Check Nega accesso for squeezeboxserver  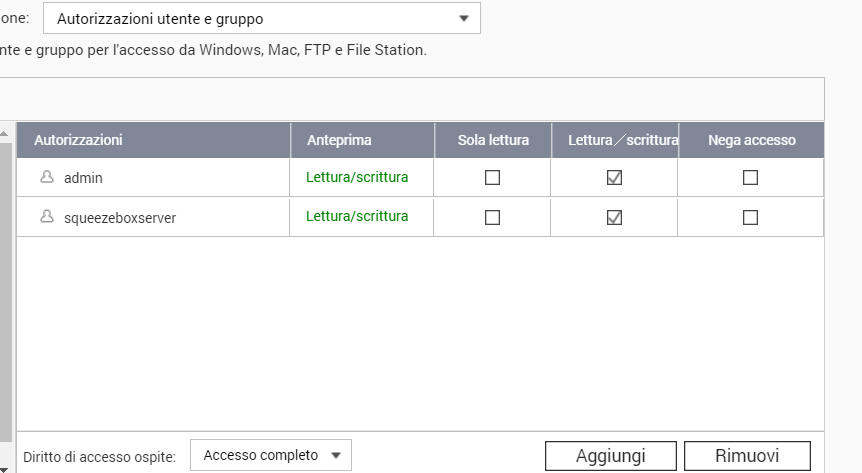tap(750, 217)
